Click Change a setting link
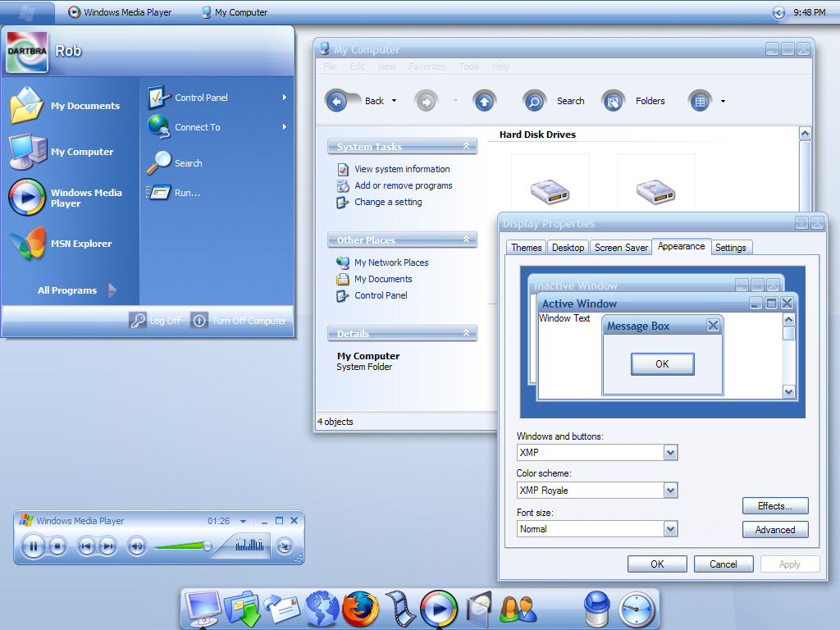Image resolution: width=840 pixels, height=630 pixels. (388, 202)
